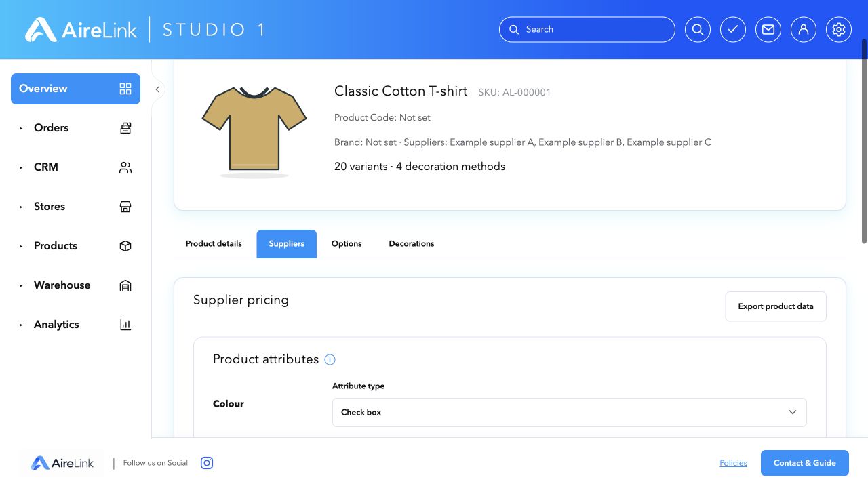Collapse the sidebar with chevron handle

[157, 89]
